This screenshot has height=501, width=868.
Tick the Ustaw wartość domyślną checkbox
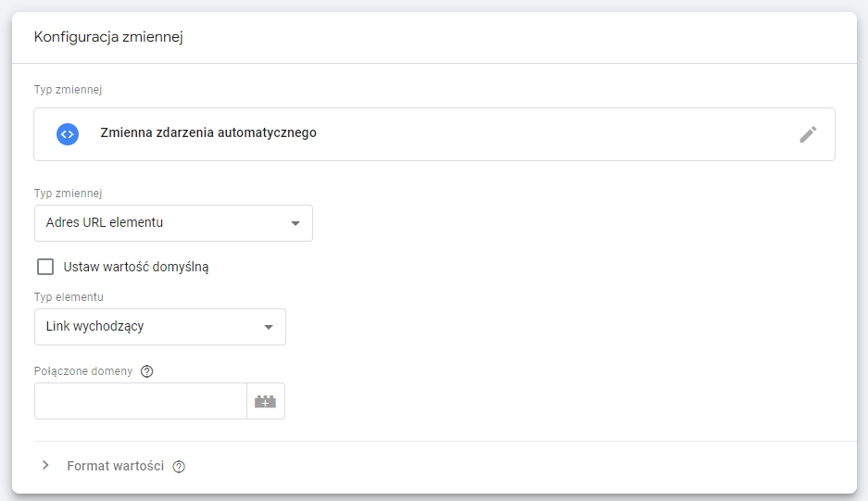45,267
